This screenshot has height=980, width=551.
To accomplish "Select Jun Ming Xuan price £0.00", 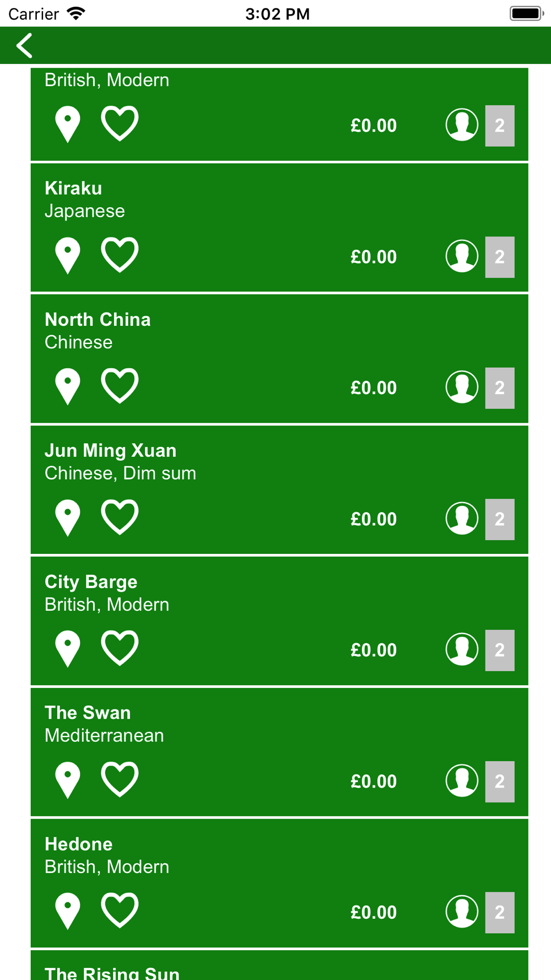I will (374, 519).
